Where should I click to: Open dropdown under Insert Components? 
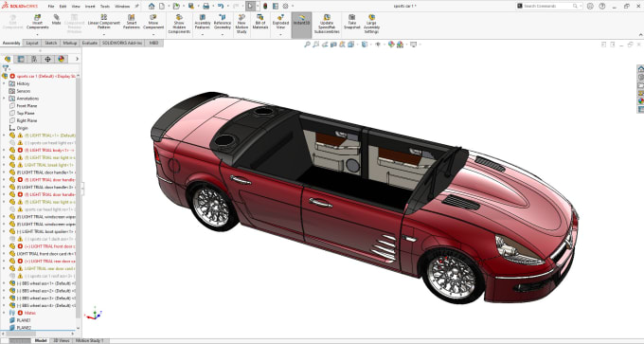pos(37,34)
